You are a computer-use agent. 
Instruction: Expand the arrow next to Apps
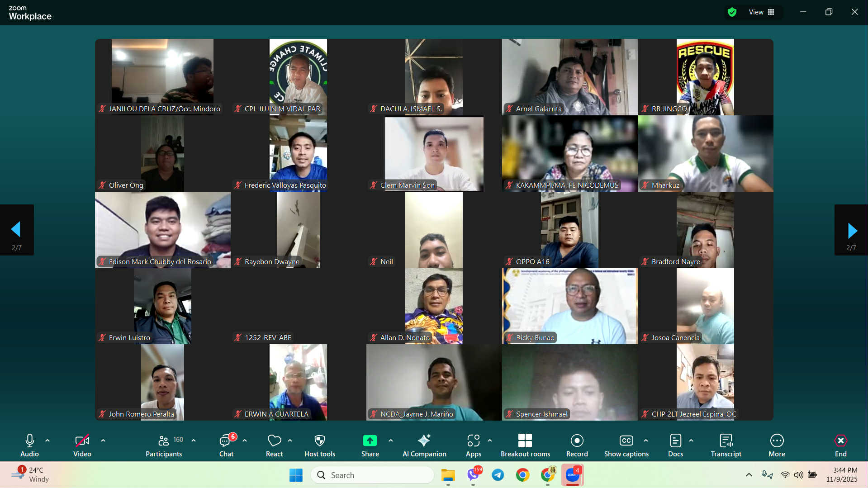point(490,441)
